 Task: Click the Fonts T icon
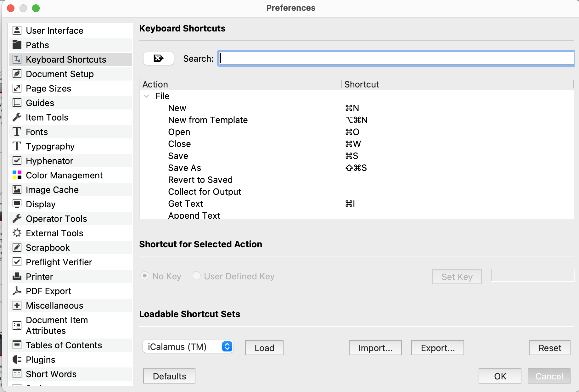17,132
